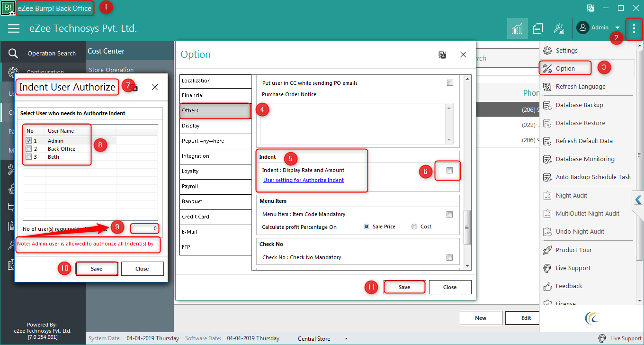Enable Item Code Mandatory checkbox
The width and height of the screenshot is (644, 345).
pyautogui.click(x=450, y=214)
